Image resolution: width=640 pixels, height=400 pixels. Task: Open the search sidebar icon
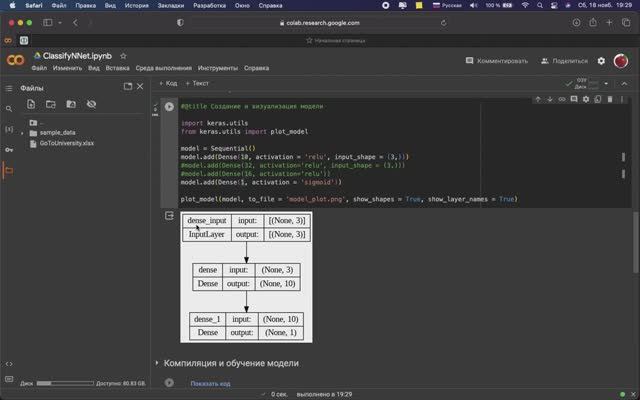[x=9, y=108]
